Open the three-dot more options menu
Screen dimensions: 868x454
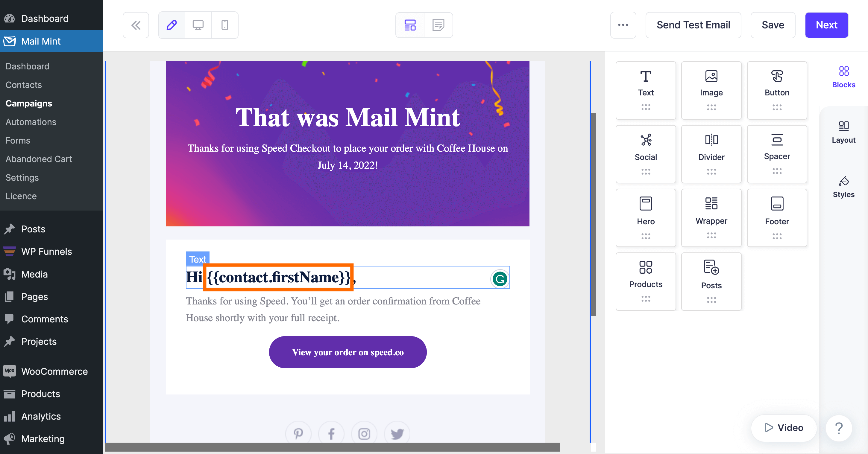pyautogui.click(x=623, y=25)
